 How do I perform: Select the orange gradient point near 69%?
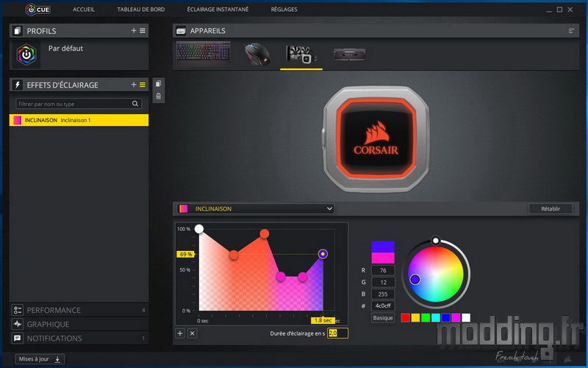[x=234, y=255]
